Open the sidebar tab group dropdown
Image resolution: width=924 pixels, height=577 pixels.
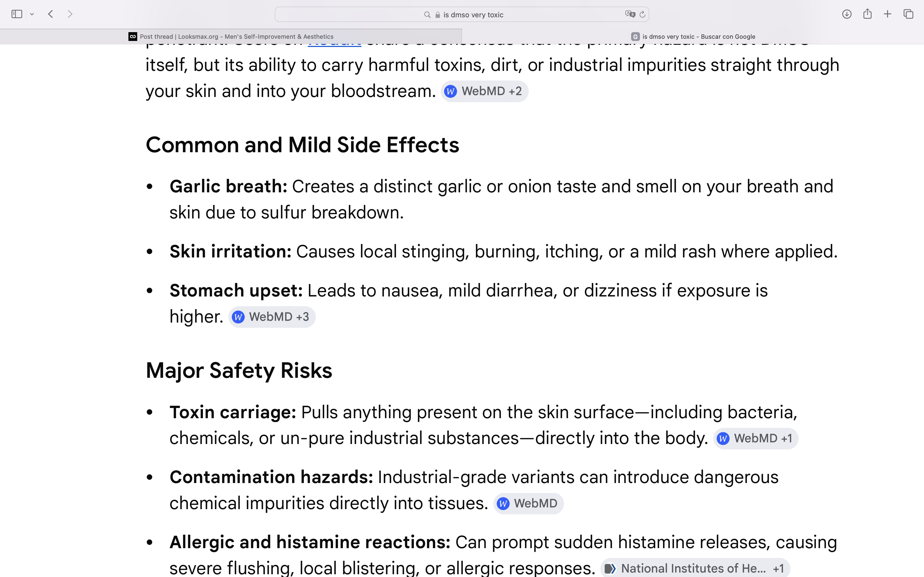(32, 14)
